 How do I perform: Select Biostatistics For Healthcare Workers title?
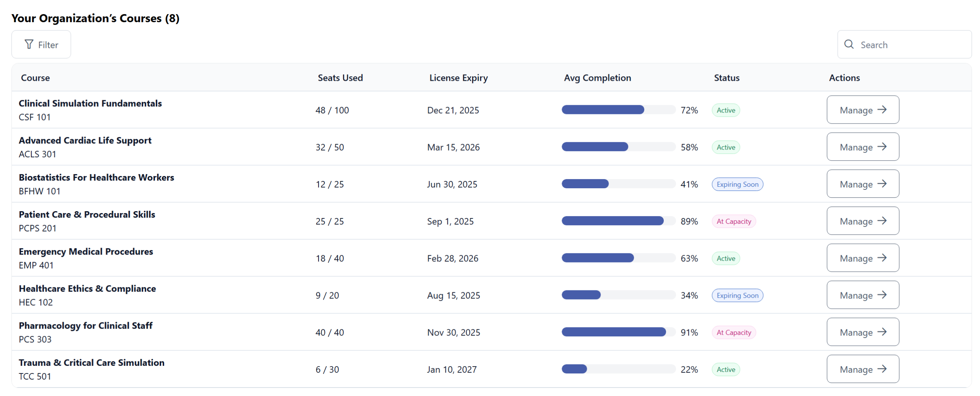pyautogui.click(x=96, y=178)
